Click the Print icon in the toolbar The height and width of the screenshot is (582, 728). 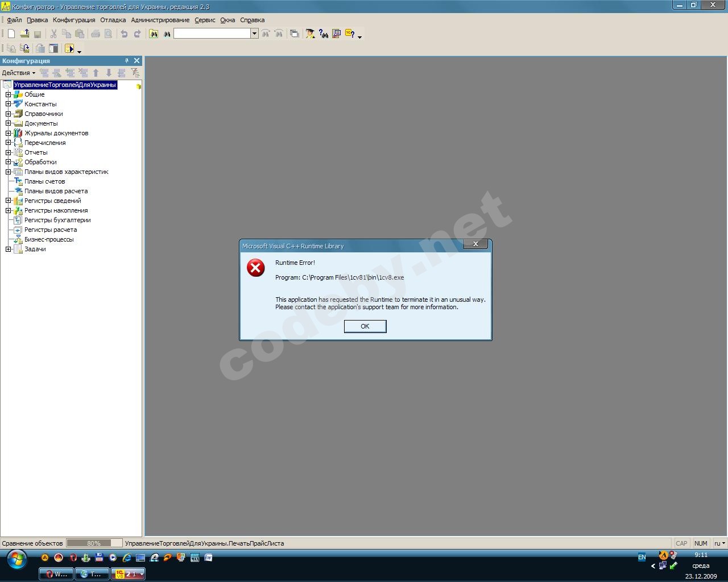point(96,34)
